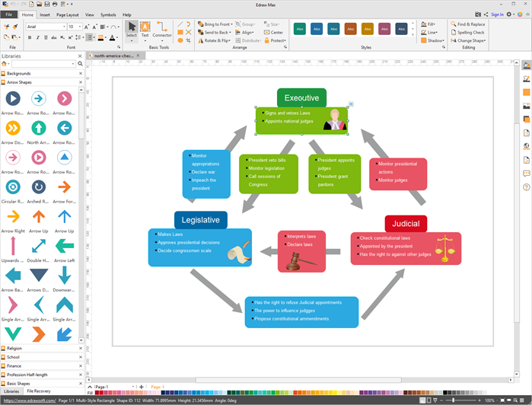Expand the Finance library
The image size is (532, 405).
click(40, 366)
